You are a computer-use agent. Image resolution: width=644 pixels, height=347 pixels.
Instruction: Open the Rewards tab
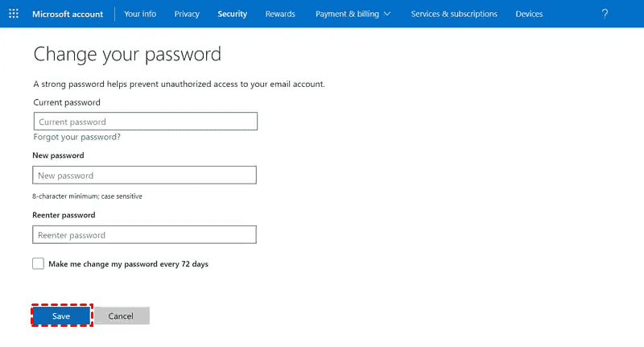coord(280,14)
